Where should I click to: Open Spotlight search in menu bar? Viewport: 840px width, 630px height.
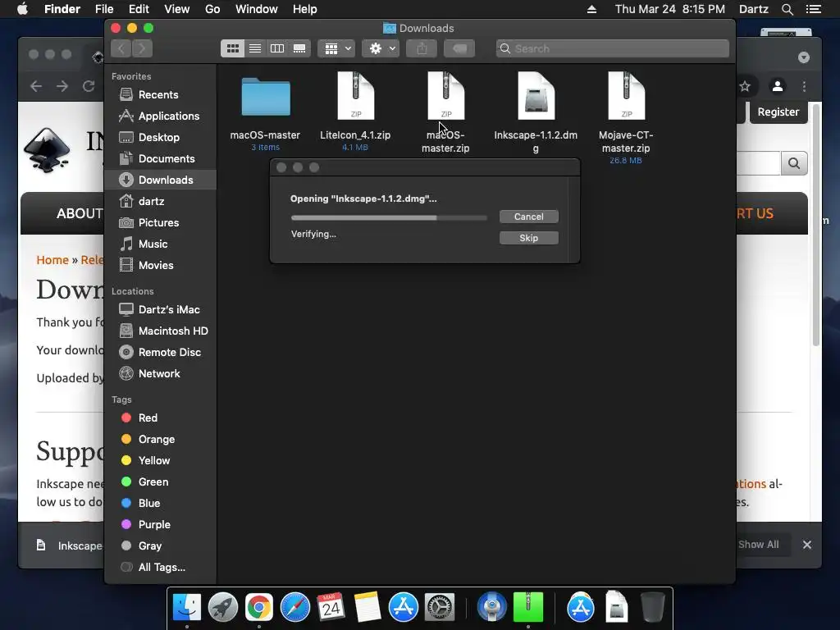click(787, 9)
